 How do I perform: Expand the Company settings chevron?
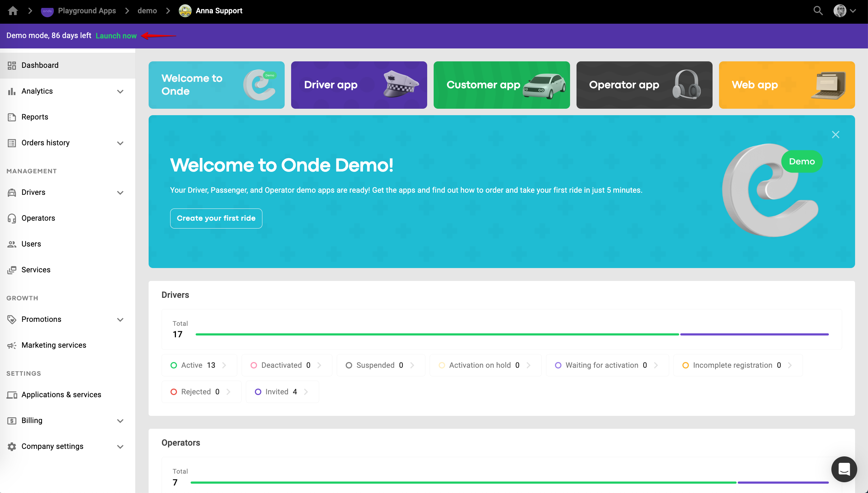[x=120, y=446]
